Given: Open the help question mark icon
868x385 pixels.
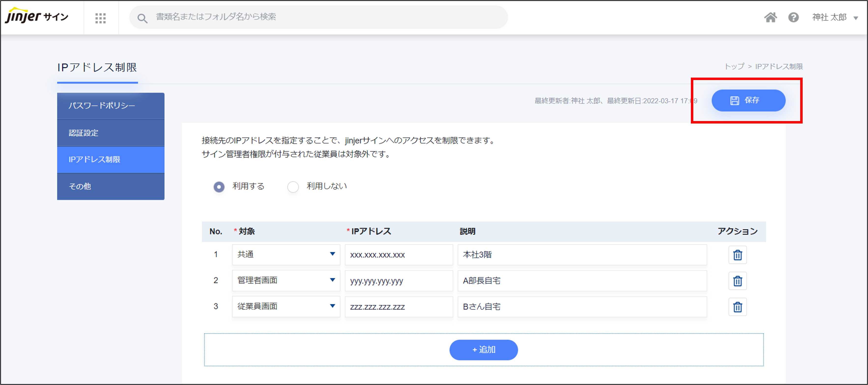Looking at the screenshot, I should tap(793, 17).
